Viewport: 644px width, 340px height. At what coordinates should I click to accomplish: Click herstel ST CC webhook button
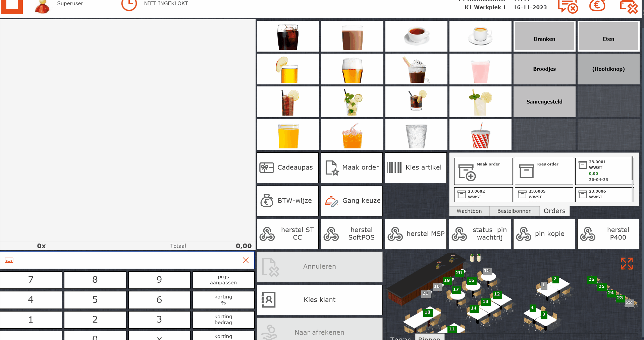pyautogui.click(x=287, y=234)
